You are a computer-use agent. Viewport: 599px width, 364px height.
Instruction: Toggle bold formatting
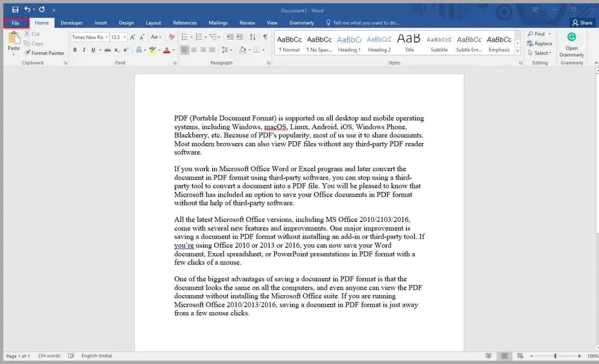click(75, 50)
